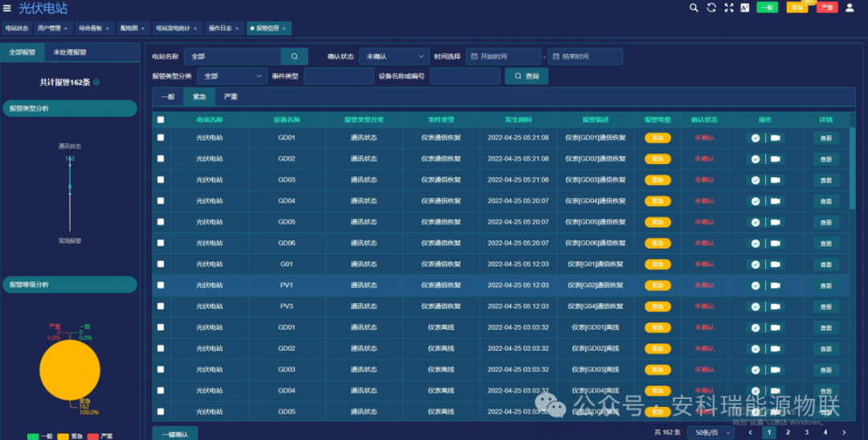Viewport: 868px width, 440px height.
Task: Click the search icon in top header
Action: point(694,8)
